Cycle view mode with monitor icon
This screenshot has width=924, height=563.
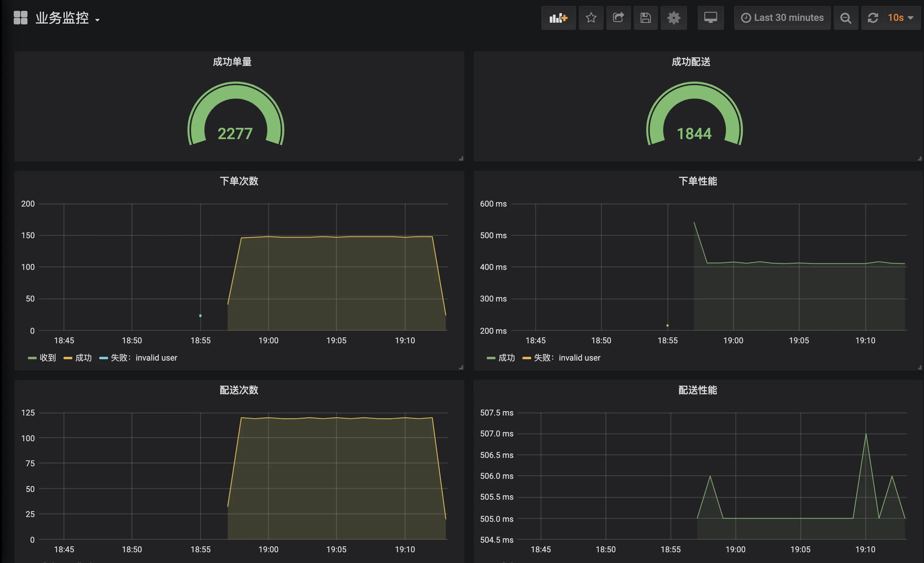[711, 18]
